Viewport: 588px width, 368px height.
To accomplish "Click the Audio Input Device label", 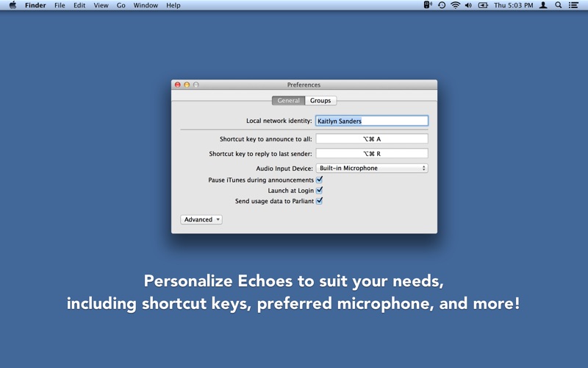I will [x=284, y=169].
